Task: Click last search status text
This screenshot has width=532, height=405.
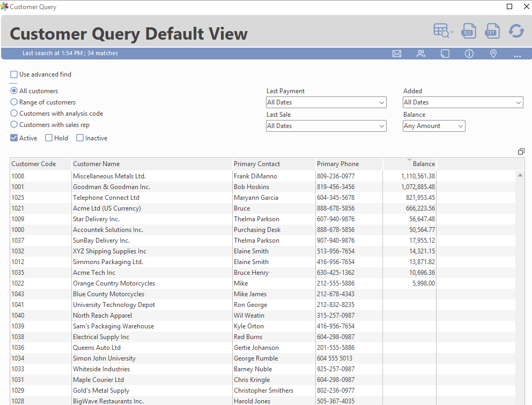Action: tap(70, 53)
